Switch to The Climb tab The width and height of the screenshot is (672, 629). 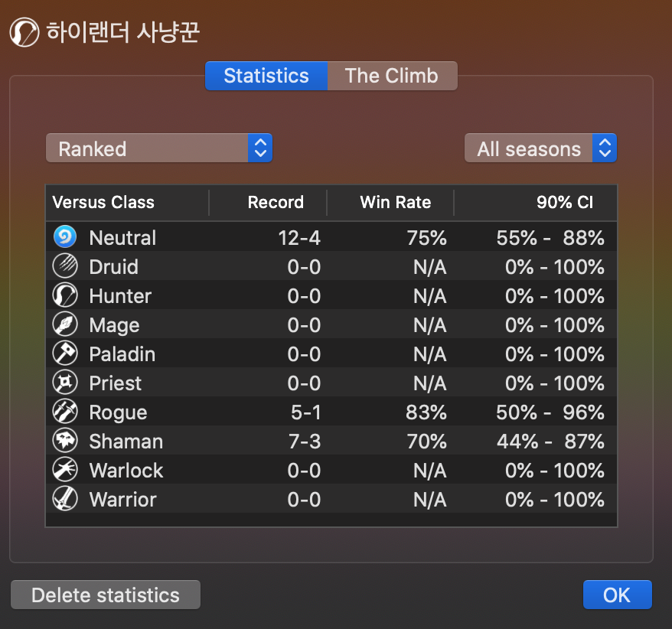click(392, 76)
